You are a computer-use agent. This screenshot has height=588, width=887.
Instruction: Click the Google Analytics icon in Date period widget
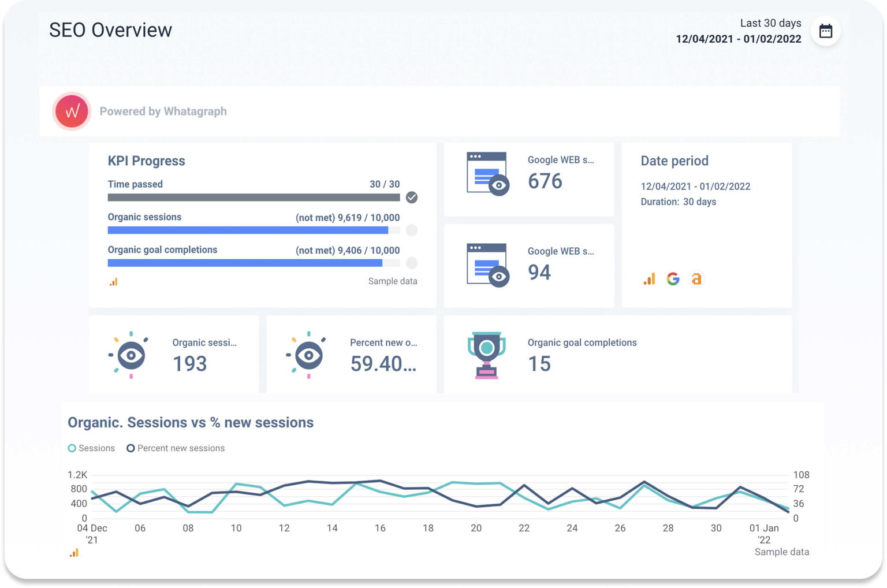649,279
